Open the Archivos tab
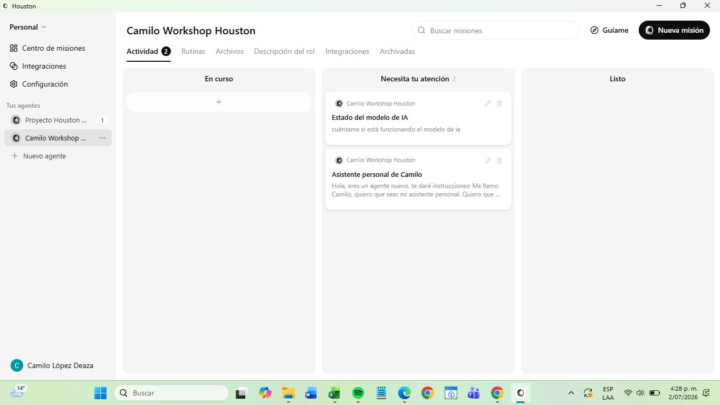The image size is (720, 405). [230, 51]
